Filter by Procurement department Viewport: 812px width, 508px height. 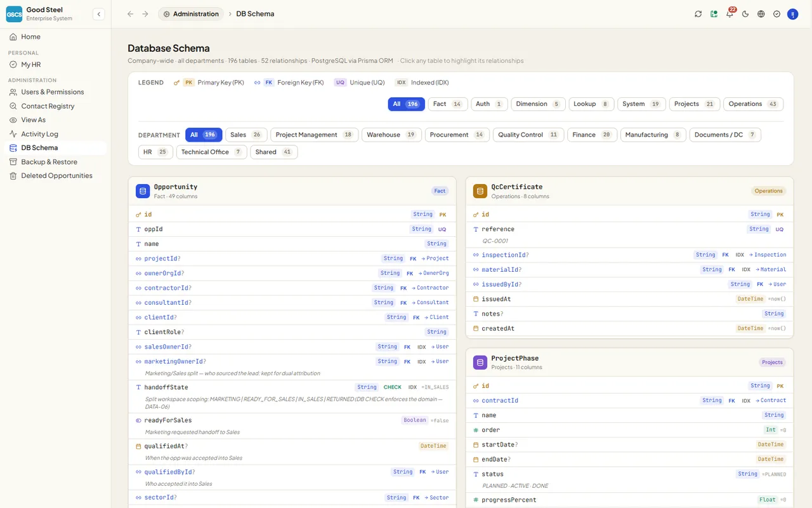point(457,135)
